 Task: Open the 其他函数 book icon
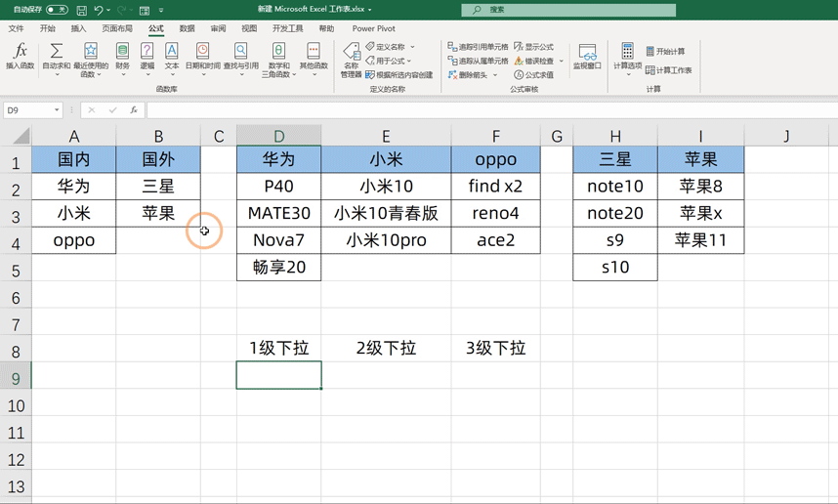314,51
